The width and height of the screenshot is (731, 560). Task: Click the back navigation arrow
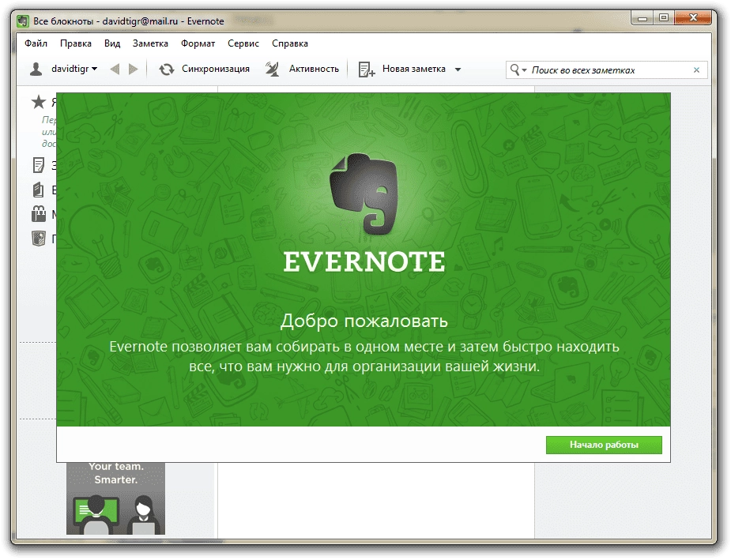tap(115, 70)
